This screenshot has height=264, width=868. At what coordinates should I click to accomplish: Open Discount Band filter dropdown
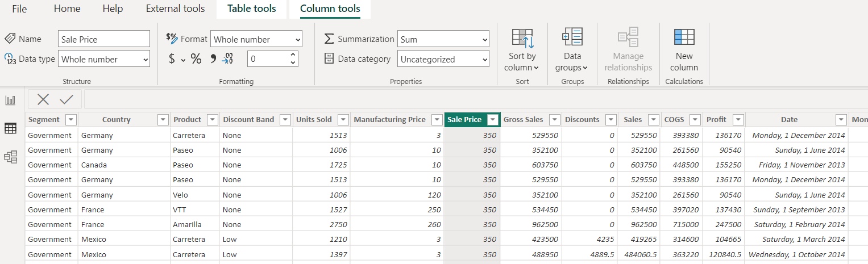click(x=285, y=120)
